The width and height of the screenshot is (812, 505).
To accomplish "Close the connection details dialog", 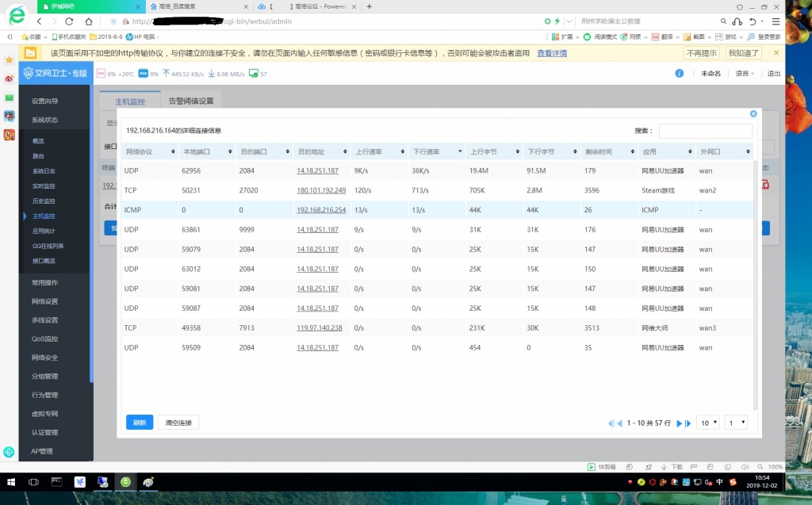I will pyautogui.click(x=753, y=113).
